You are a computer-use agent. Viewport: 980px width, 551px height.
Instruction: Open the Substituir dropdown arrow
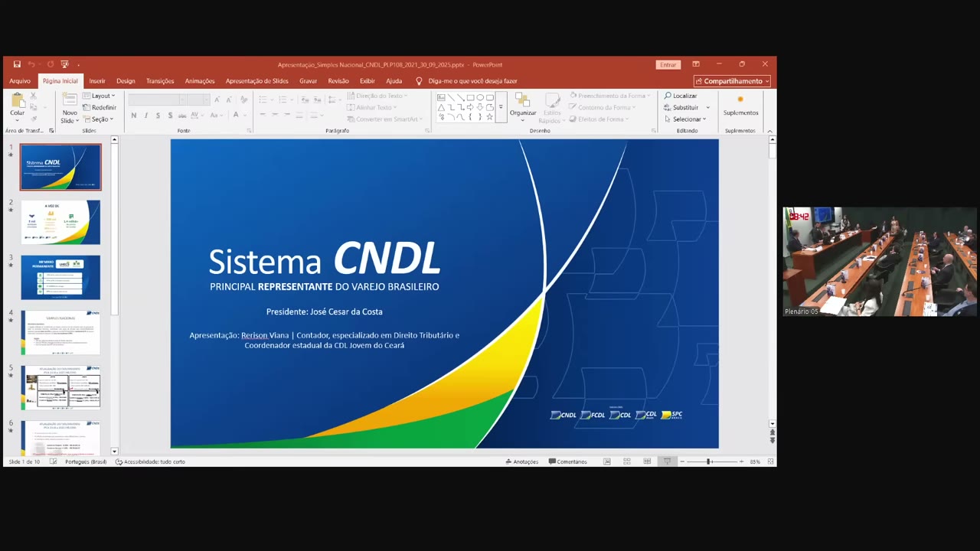tap(708, 108)
